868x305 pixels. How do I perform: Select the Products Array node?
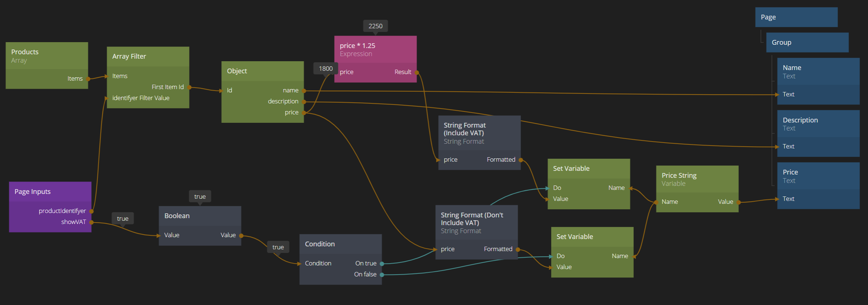click(x=46, y=56)
